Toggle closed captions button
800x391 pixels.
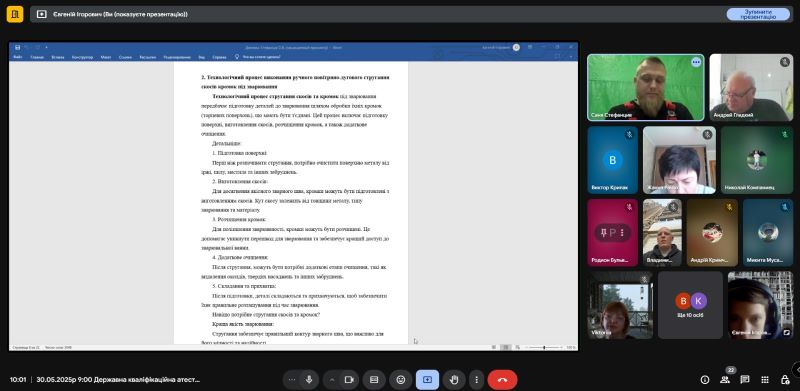[374, 380]
